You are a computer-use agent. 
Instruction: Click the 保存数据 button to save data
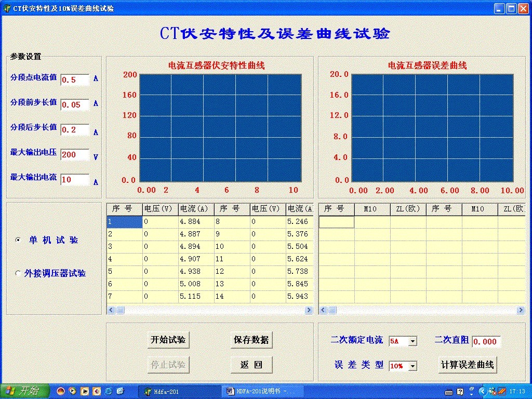click(x=251, y=340)
